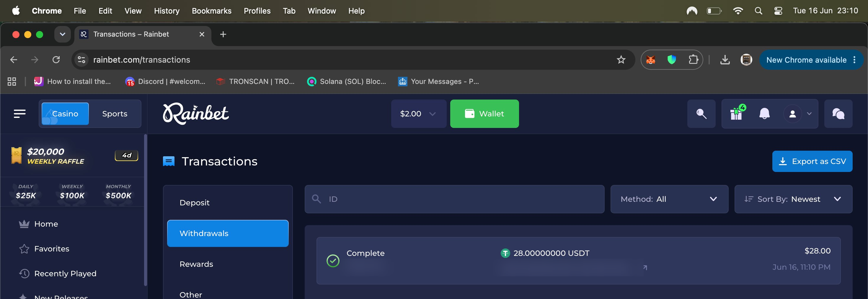The image size is (868, 299).
Task: Select the Deposit transactions tab
Action: pyautogui.click(x=228, y=203)
